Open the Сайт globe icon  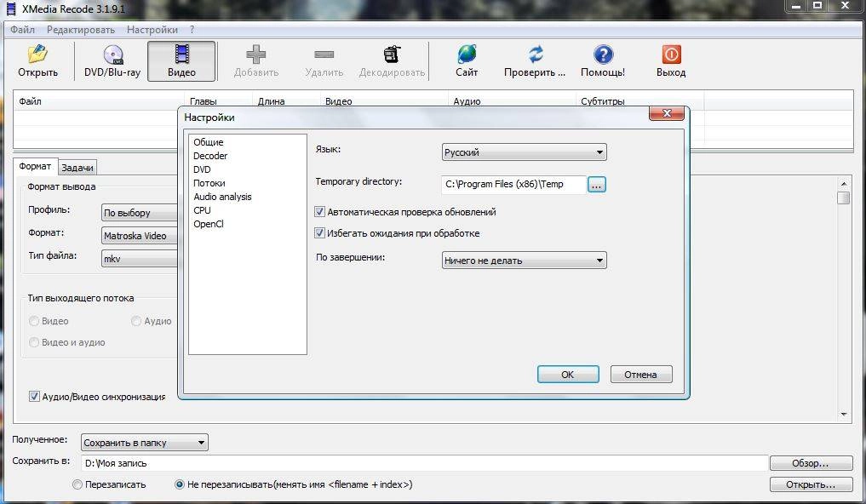467,54
